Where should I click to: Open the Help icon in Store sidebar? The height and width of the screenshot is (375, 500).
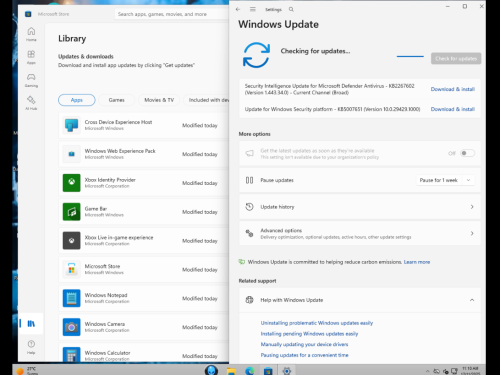tap(31, 347)
